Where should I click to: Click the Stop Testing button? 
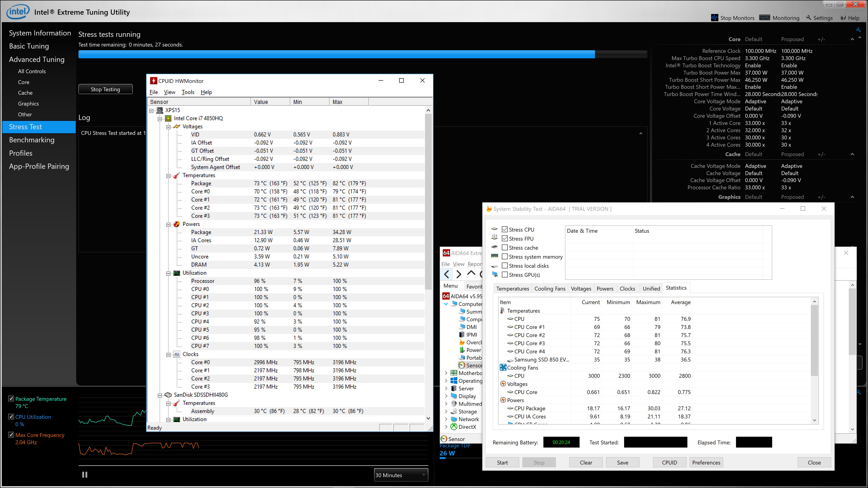click(x=105, y=89)
